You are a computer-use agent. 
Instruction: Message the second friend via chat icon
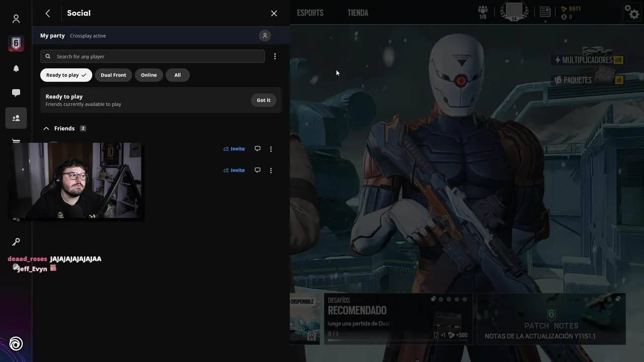pyautogui.click(x=258, y=170)
